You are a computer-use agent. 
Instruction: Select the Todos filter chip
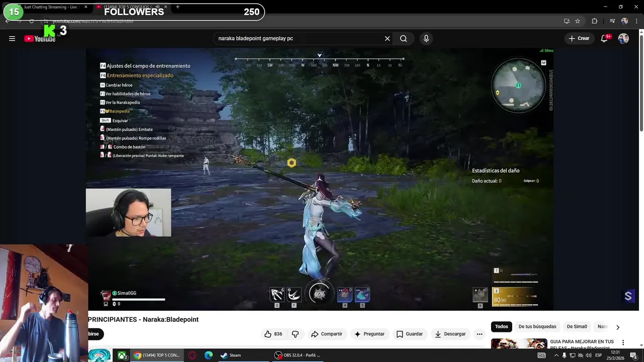[501, 326]
